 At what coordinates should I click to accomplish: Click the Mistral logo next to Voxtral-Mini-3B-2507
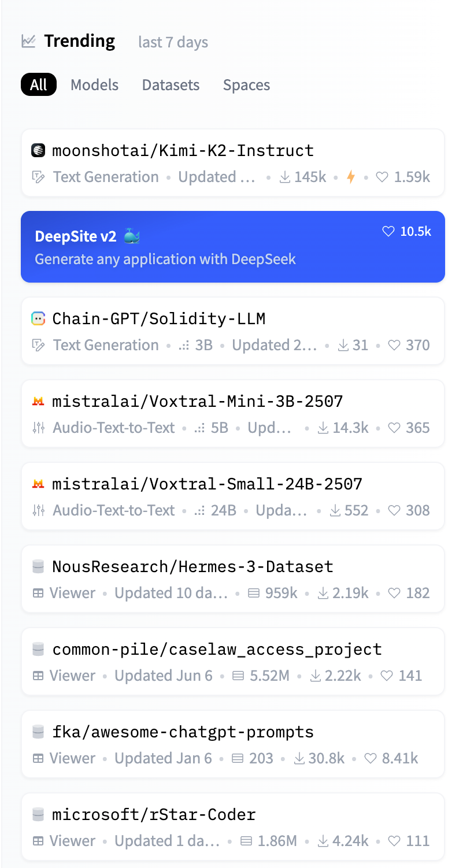[x=38, y=401]
